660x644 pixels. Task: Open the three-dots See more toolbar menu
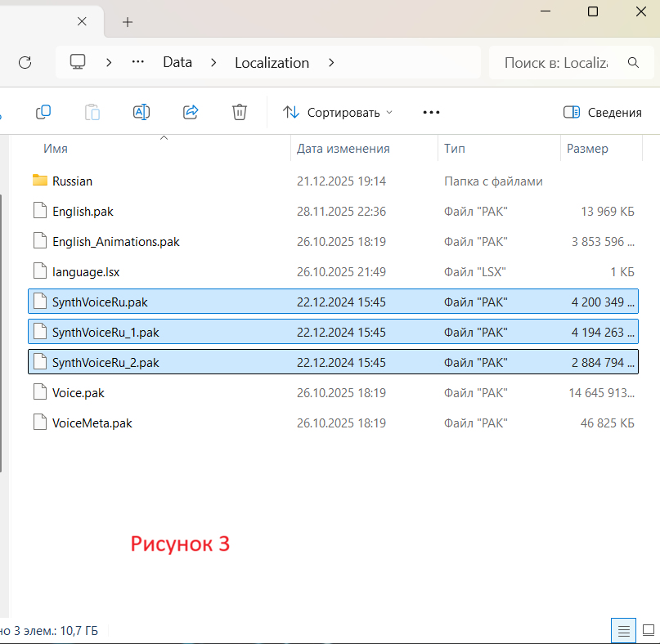coord(431,112)
